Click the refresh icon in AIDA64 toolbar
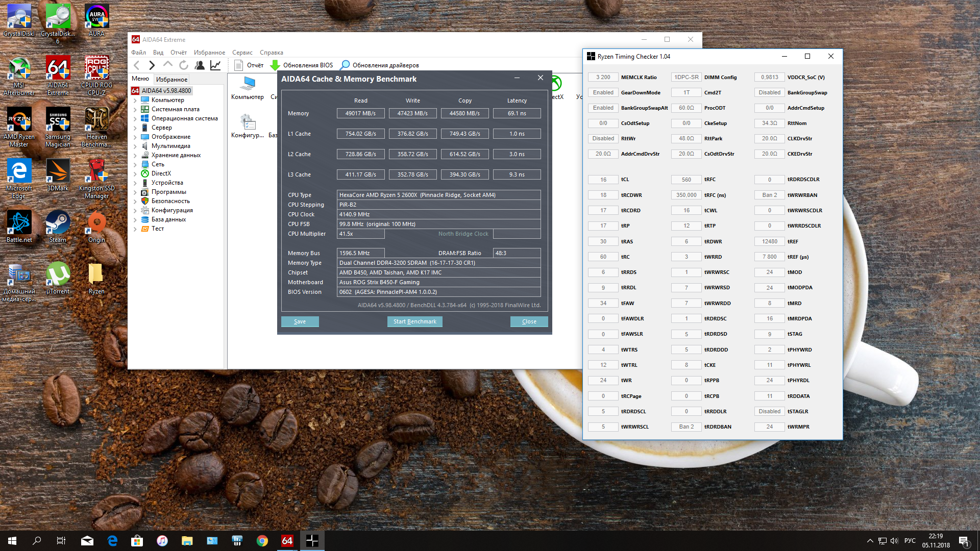The height and width of the screenshot is (551, 980). click(184, 65)
